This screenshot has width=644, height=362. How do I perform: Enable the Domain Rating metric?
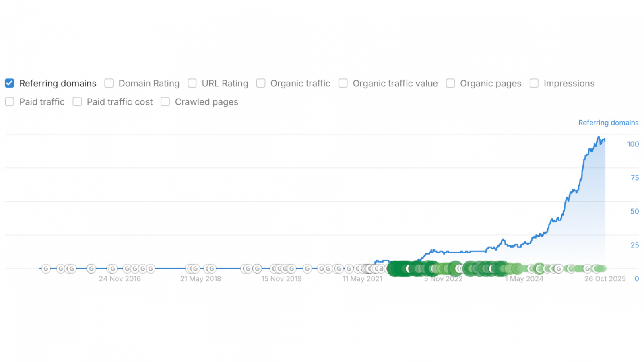point(109,83)
